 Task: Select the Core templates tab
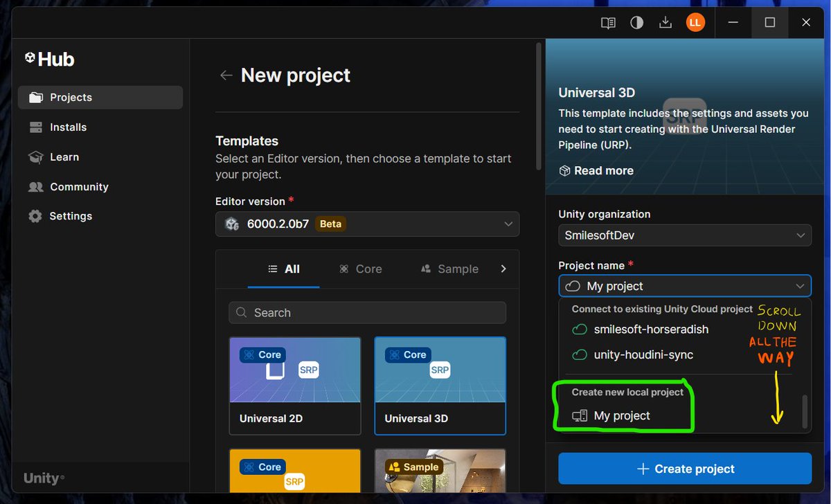(x=361, y=269)
